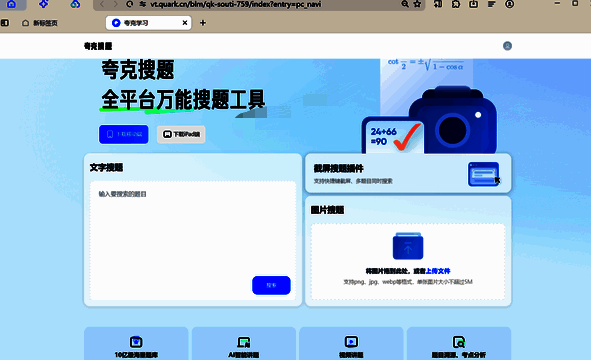Open the downloads icon in browser toolbar
Image resolution: width=591 pixels, height=360 pixels.
pos(473,4)
